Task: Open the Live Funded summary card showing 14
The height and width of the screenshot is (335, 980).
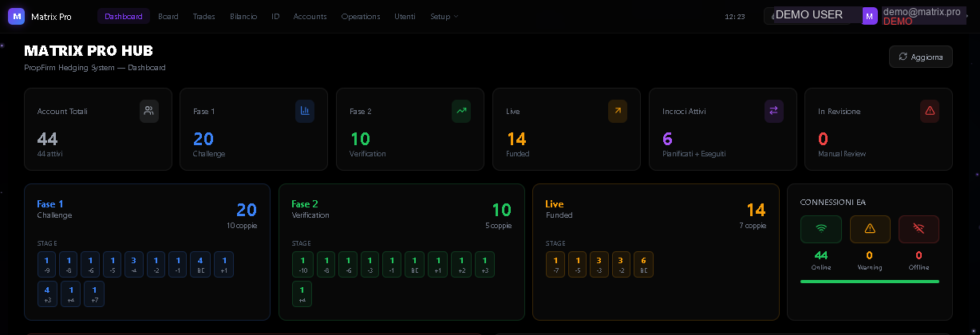Action: (x=567, y=129)
